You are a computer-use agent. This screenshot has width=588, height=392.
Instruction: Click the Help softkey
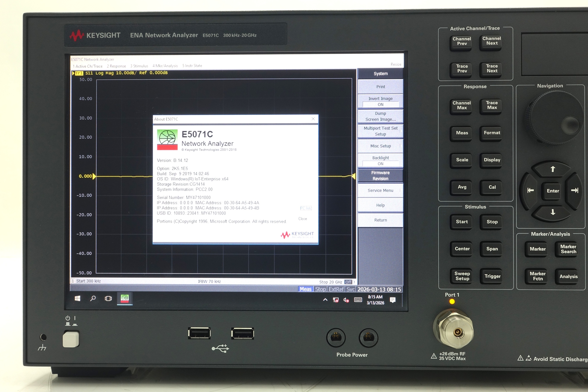point(380,205)
